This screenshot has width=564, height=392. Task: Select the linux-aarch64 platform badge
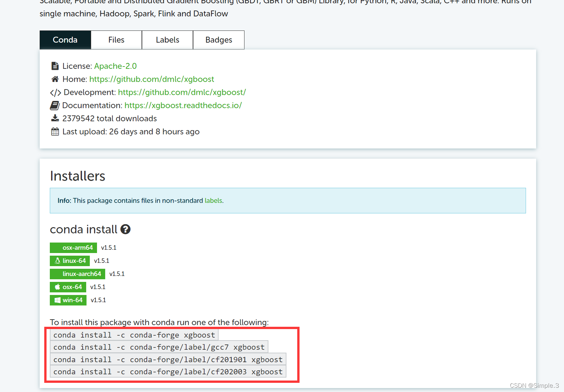(77, 274)
